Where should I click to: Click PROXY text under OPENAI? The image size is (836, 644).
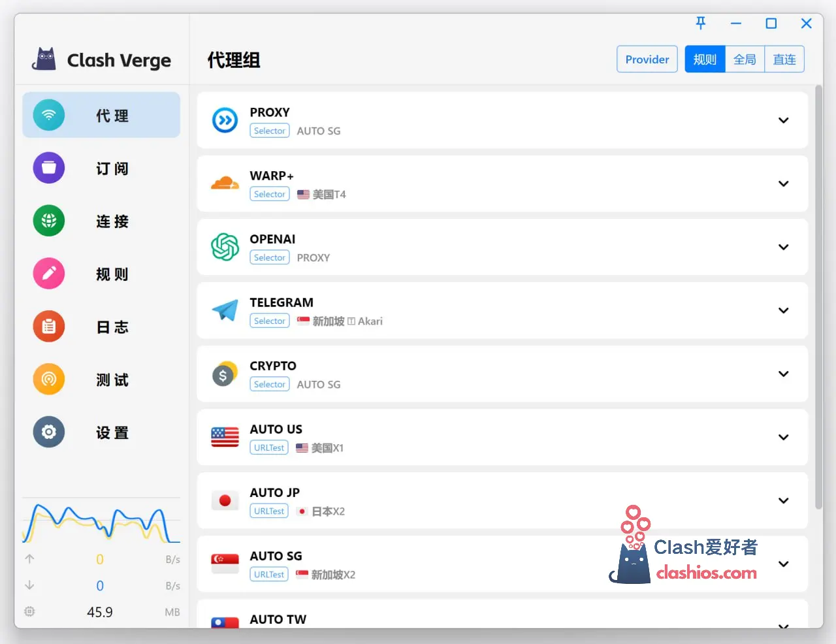pos(313,257)
